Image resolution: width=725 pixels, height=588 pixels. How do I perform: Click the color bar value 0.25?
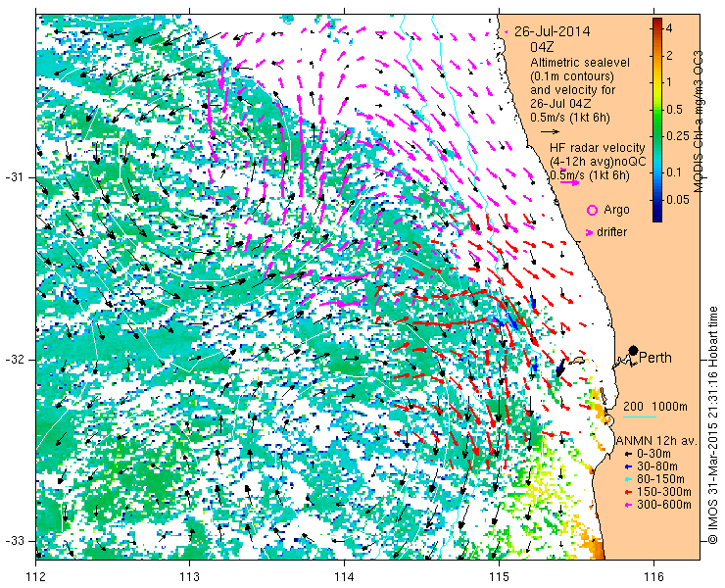coord(677,136)
